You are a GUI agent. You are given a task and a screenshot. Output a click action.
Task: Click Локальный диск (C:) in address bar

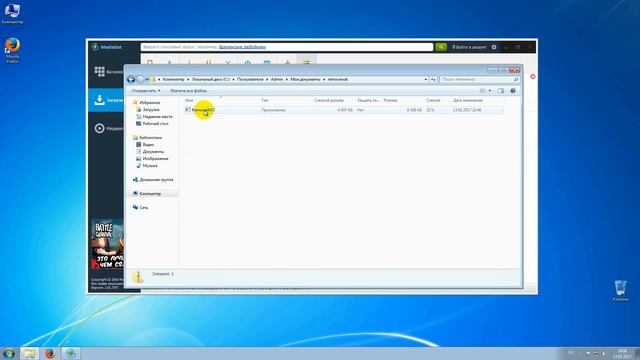pyautogui.click(x=211, y=79)
